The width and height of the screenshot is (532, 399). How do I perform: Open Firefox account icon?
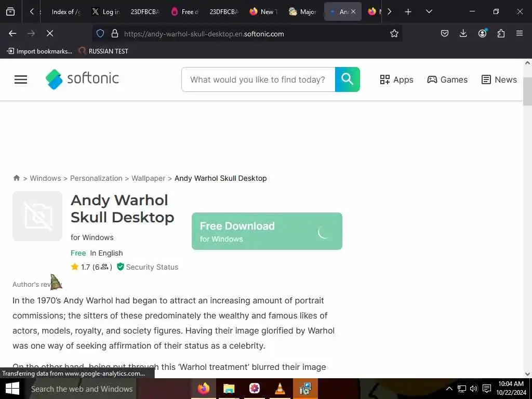pos(482,33)
